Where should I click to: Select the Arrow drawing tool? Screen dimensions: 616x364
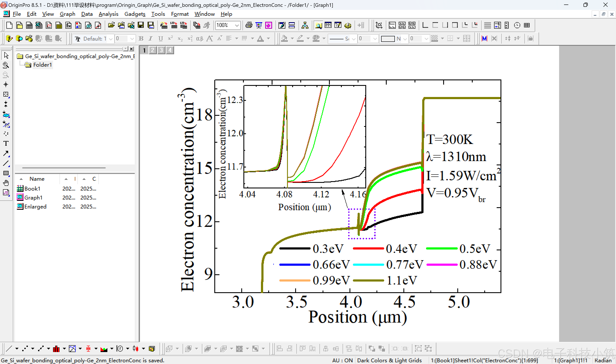(x=6, y=154)
